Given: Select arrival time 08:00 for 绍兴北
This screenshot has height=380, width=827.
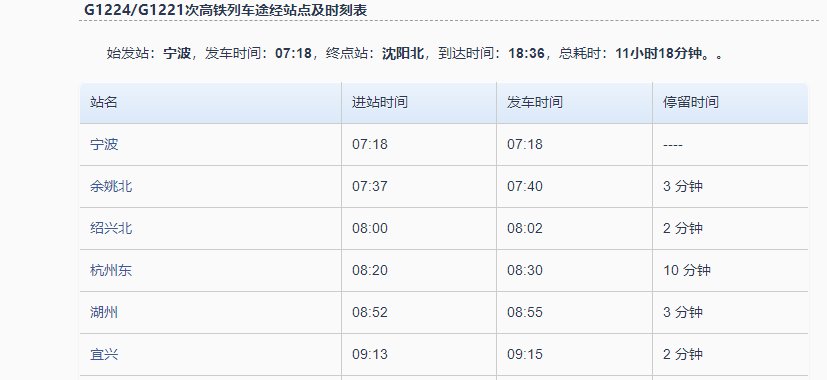Looking at the screenshot, I should point(370,229).
